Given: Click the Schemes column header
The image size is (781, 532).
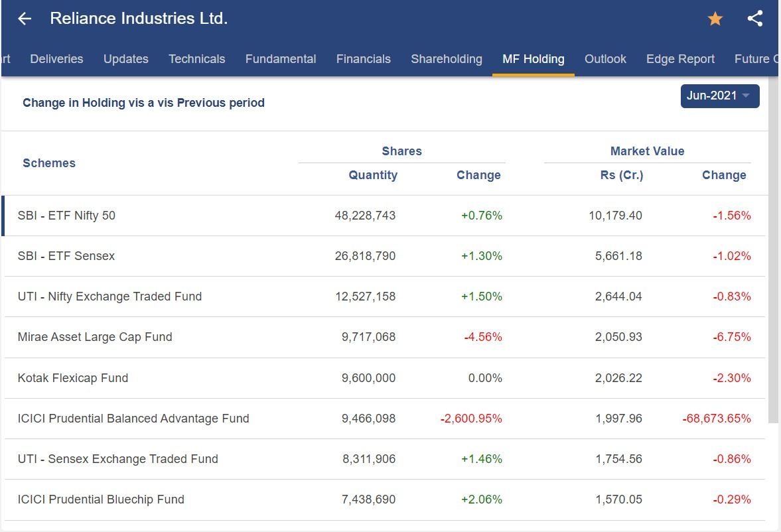Looking at the screenshot, I should pyautogui.click(x=49, y=163).
